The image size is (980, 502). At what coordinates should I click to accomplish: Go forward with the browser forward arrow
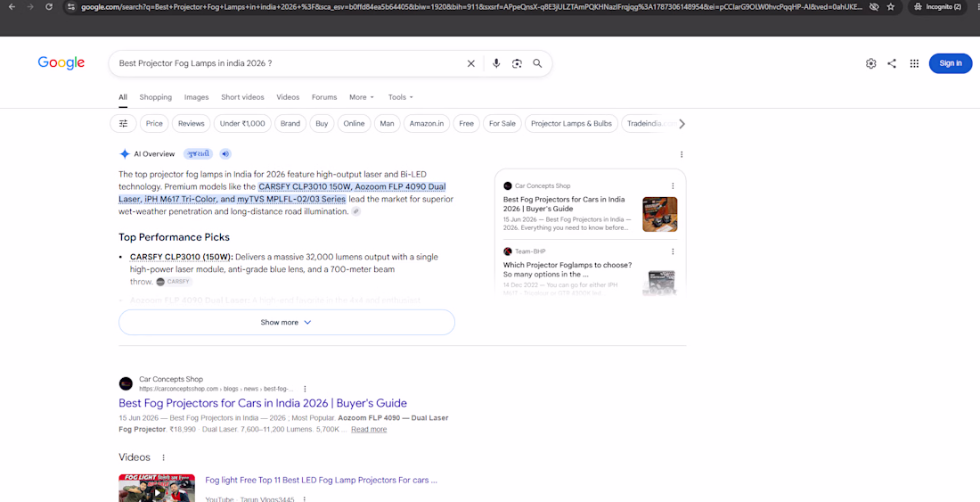click(x=29, y=7)
